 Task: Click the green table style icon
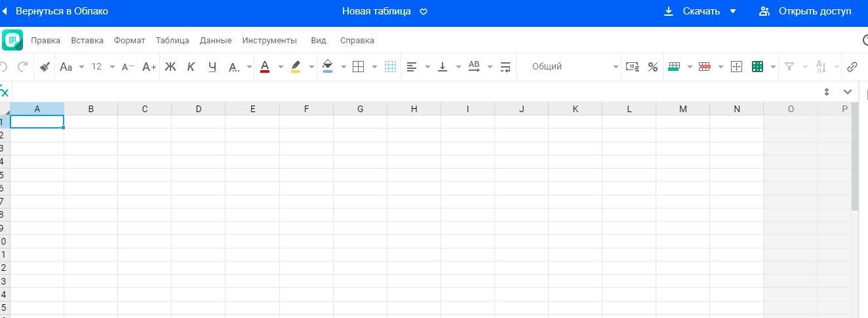(x=757, y=66)
